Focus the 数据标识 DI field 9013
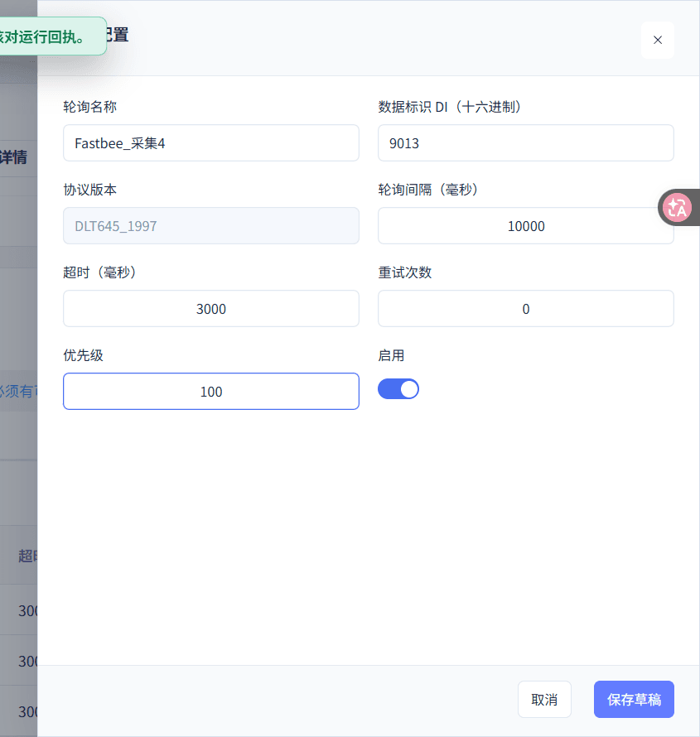The height and width of the screenshot is (737, 700). (525, 143)
